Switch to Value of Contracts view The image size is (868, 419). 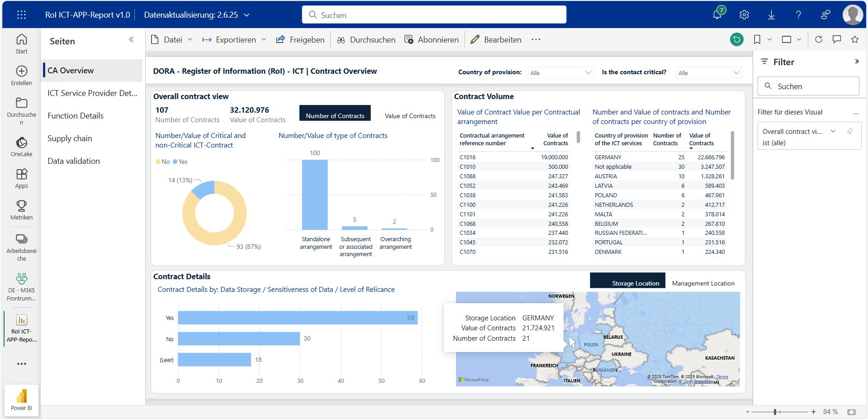point(410,116)
